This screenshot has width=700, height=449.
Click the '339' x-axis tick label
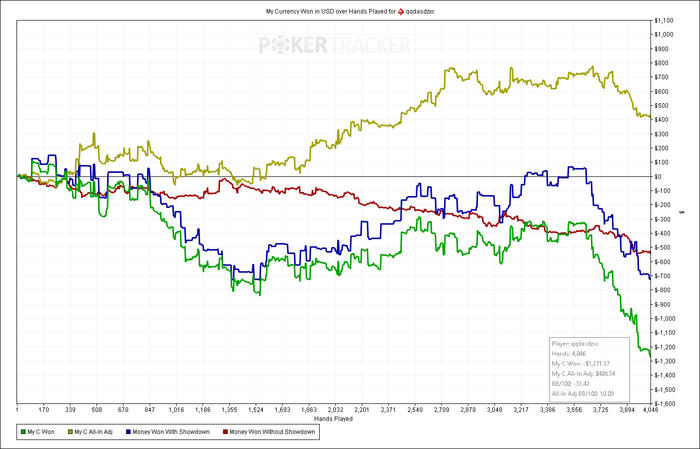point(70,409)
